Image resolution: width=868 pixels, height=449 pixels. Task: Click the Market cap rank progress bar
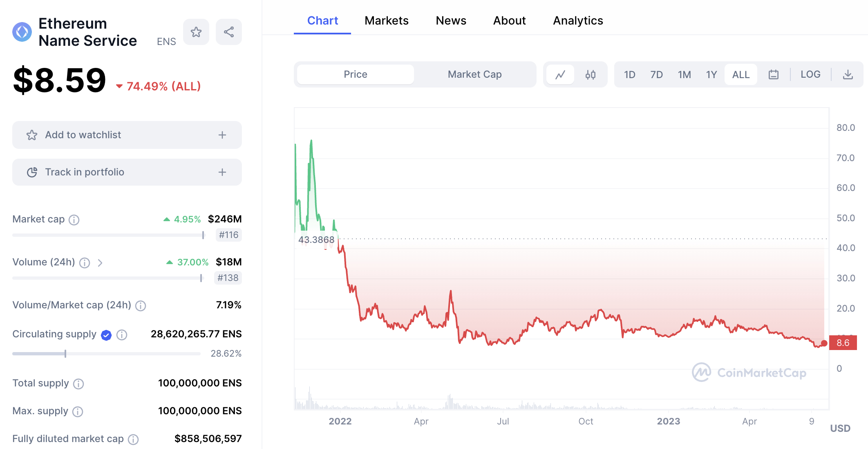pyautogui.click(x=108, y=235)
